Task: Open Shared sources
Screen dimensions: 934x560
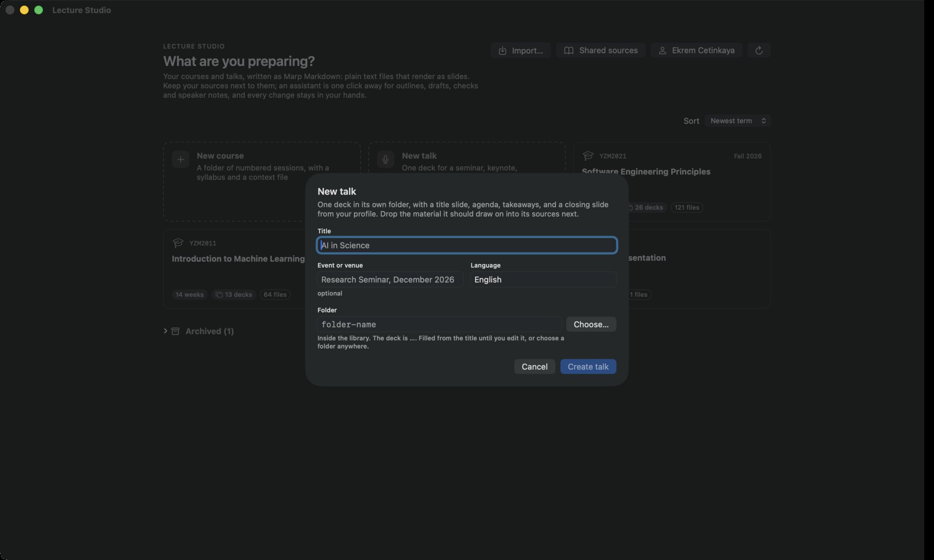Action: [601, 50]
